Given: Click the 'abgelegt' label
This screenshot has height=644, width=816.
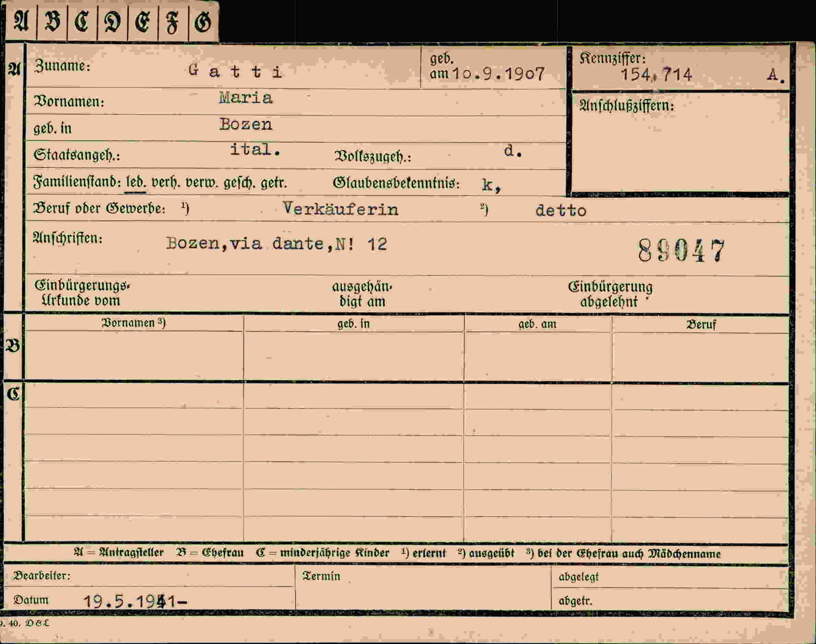Looking at the screenshot, I should [x=578, y=577].
